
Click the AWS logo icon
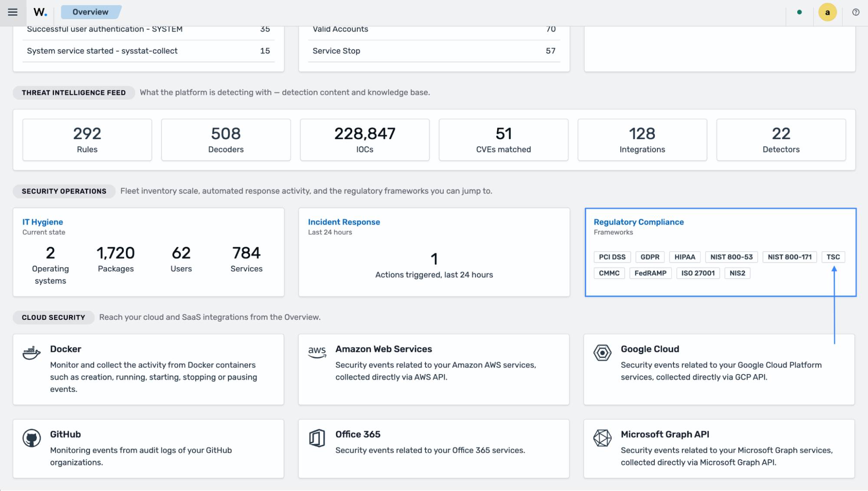click(x=317, y=352)
